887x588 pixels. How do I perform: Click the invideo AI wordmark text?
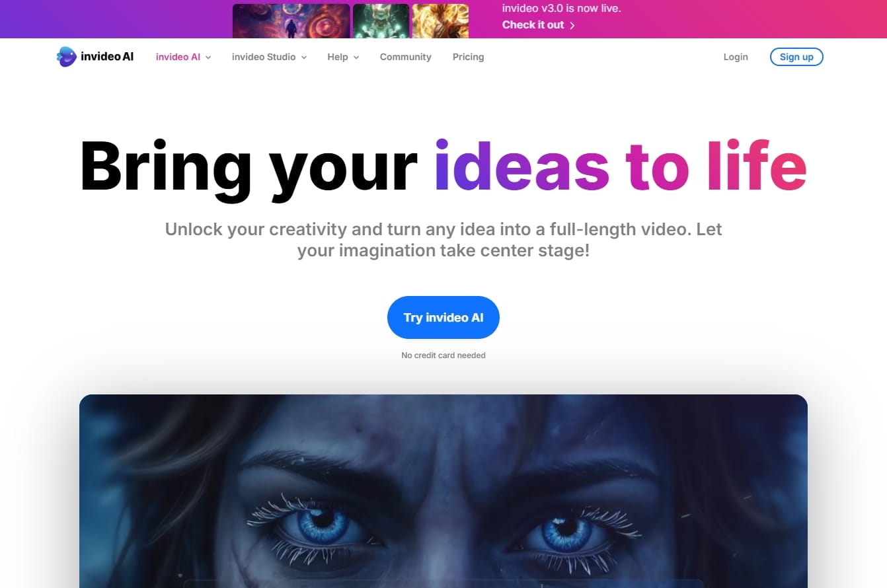[108, 57]
